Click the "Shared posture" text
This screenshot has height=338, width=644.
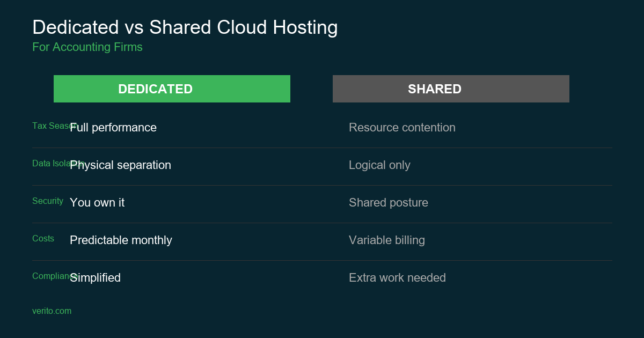pos(389,203)
